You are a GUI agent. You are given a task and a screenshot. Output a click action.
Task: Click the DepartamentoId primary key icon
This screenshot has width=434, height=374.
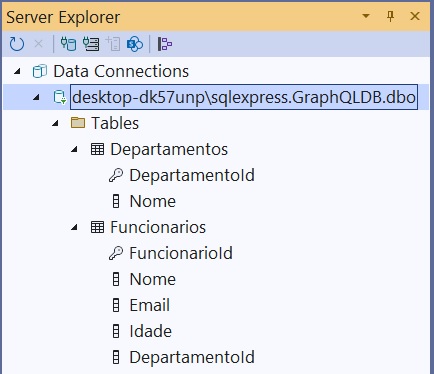coord(116,175)
